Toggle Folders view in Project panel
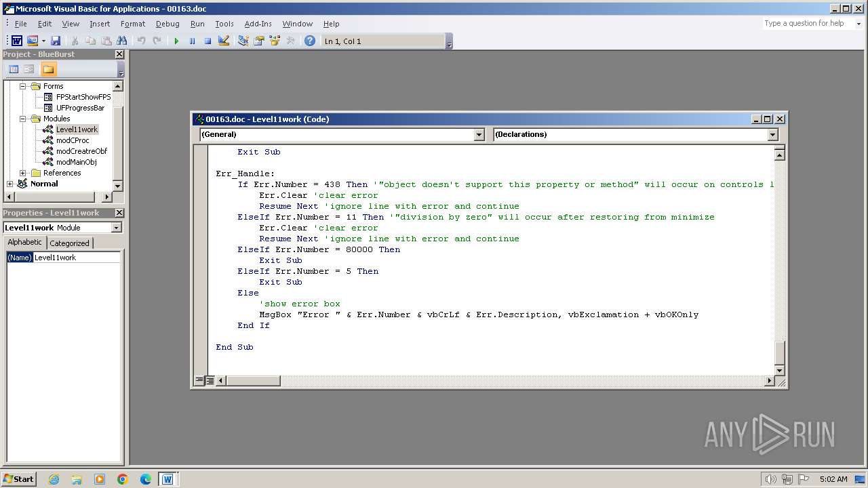 (48, 69)
